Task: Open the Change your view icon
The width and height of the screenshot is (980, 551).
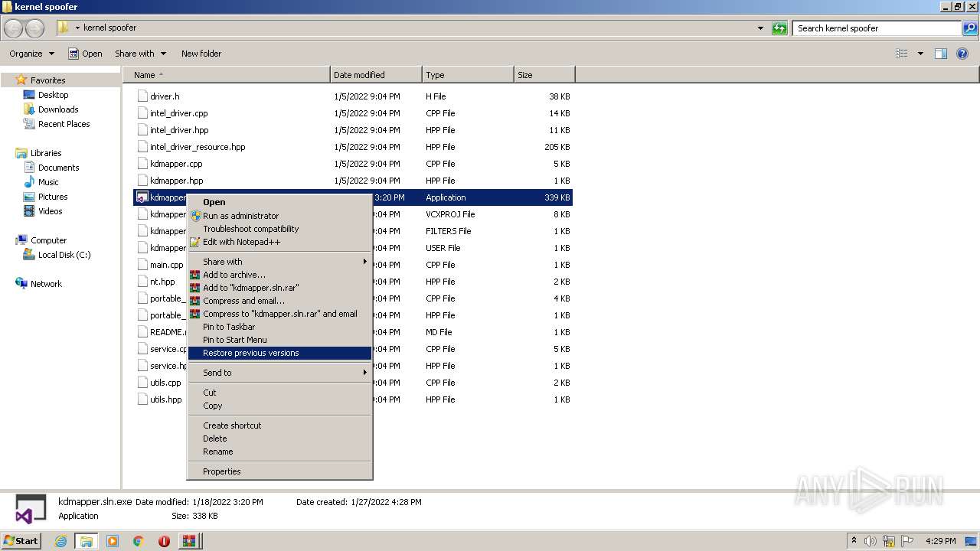Action: pyautogui.click(x=902, y=54)
